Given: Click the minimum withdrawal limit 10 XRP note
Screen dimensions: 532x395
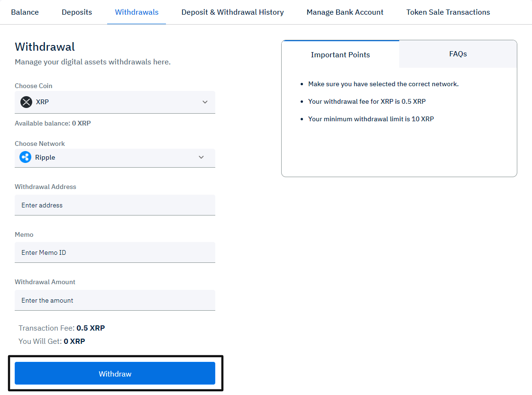Looking at the screenshot, I should 371,119.
